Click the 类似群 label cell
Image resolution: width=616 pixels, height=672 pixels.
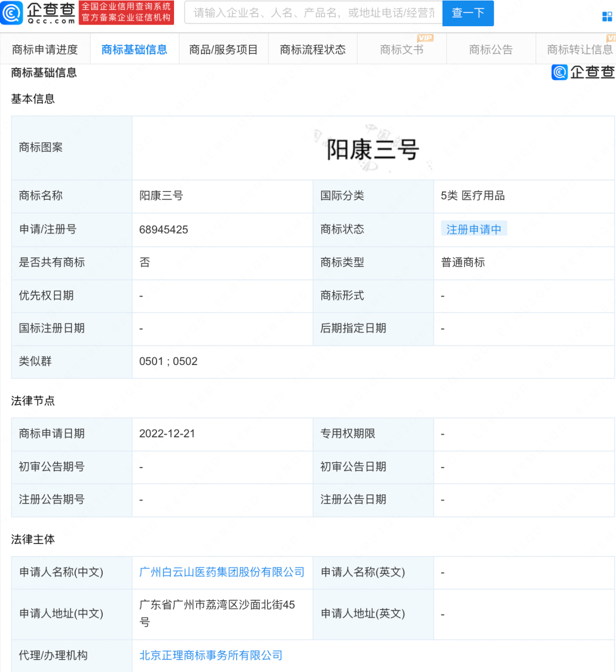(72, 361)
